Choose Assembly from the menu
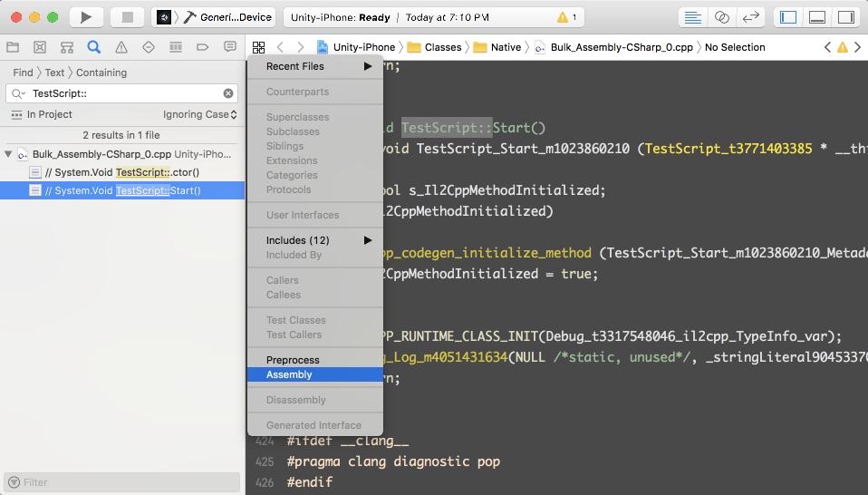The width and height of the screenshot is (868, 495). (x=315, y=374)
